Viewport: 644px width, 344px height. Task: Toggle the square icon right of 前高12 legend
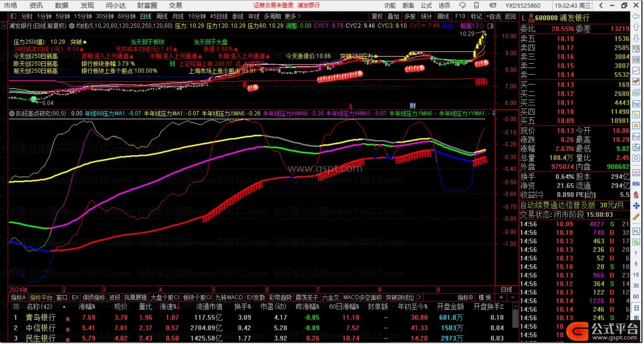click(x=490, y=26)
